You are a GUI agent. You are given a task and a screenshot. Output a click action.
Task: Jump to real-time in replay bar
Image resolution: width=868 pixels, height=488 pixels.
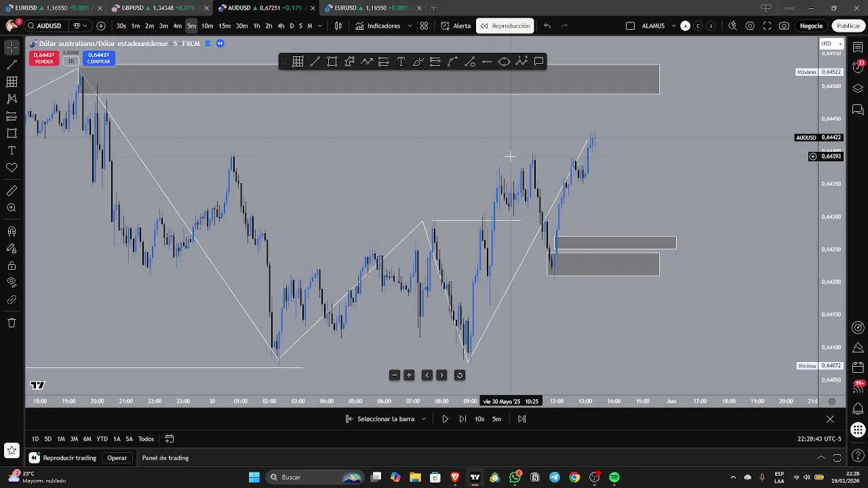(521, 419)
